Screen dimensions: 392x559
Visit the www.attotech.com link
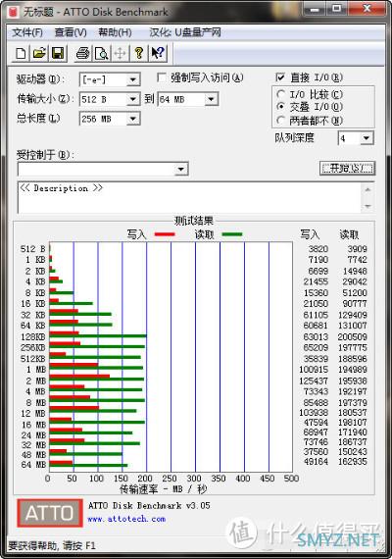[126, 519]
